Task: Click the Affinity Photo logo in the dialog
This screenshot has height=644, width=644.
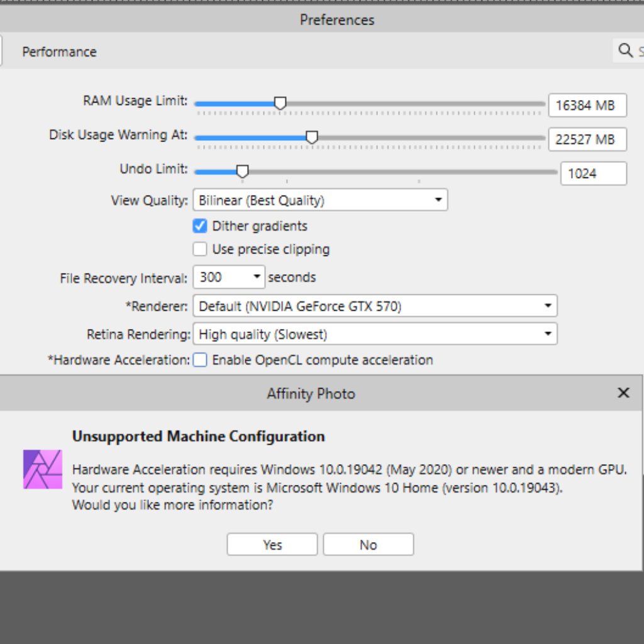Action: point(43,469)
